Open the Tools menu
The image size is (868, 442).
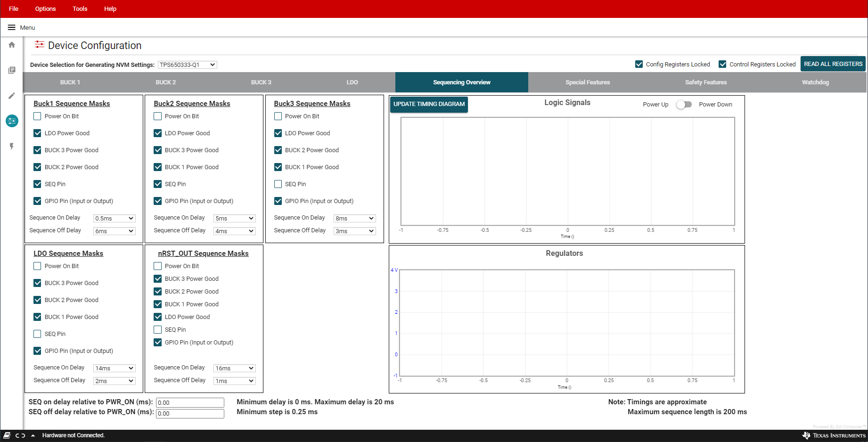coord(80,9)
